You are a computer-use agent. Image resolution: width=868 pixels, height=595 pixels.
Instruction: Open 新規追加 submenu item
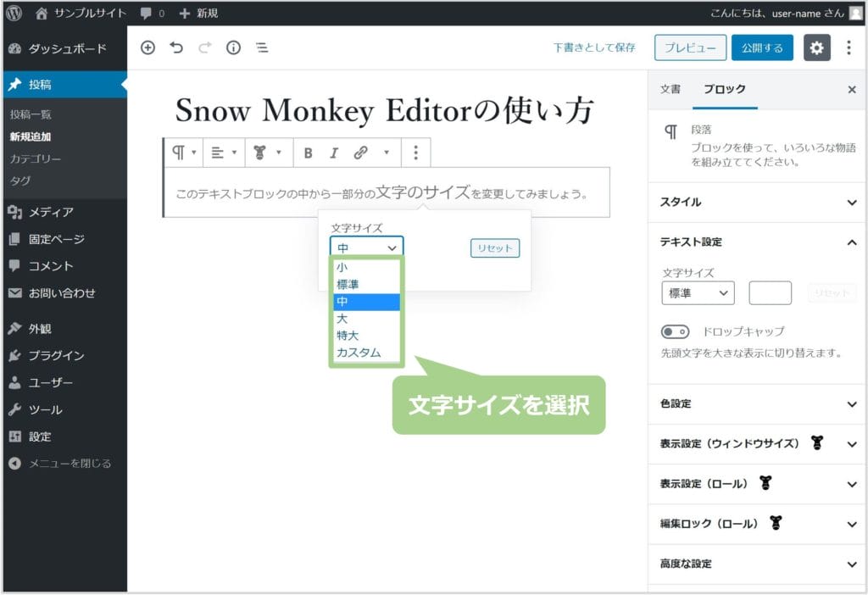(31, 136)
